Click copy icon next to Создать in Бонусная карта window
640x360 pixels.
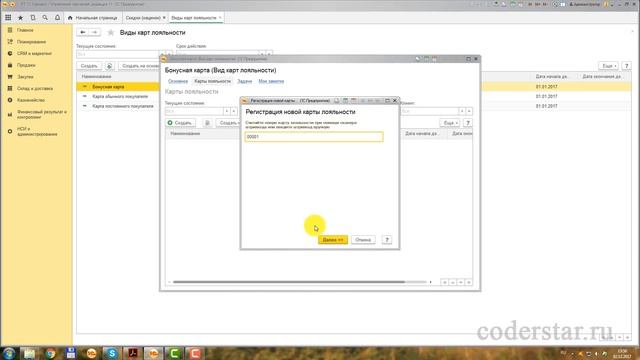tap(207, 123)
